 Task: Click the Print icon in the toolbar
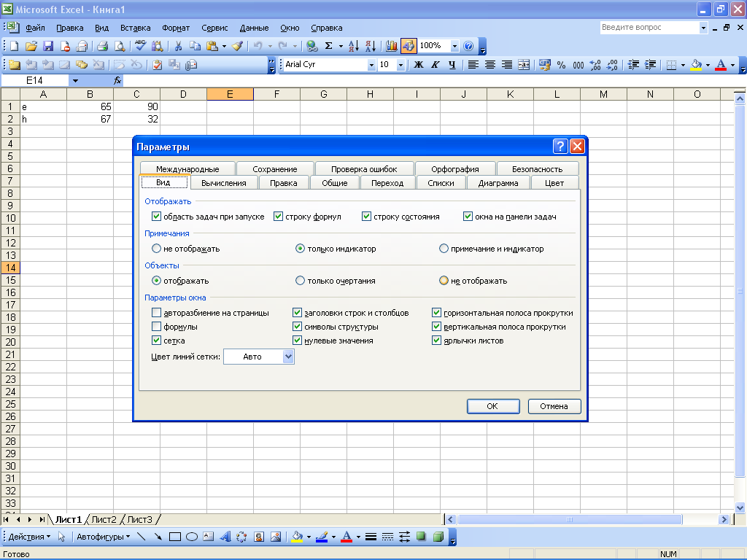(x=102, y=46)
